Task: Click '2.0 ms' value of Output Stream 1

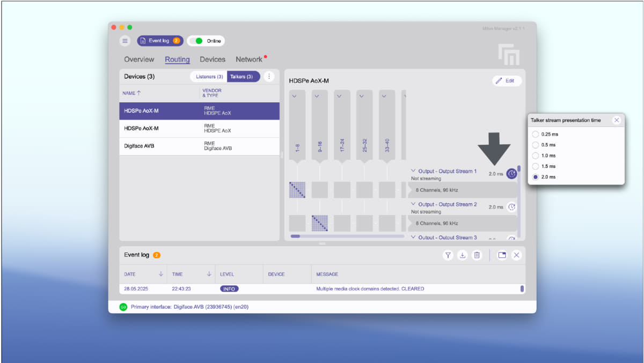Action: coord(496,174)
